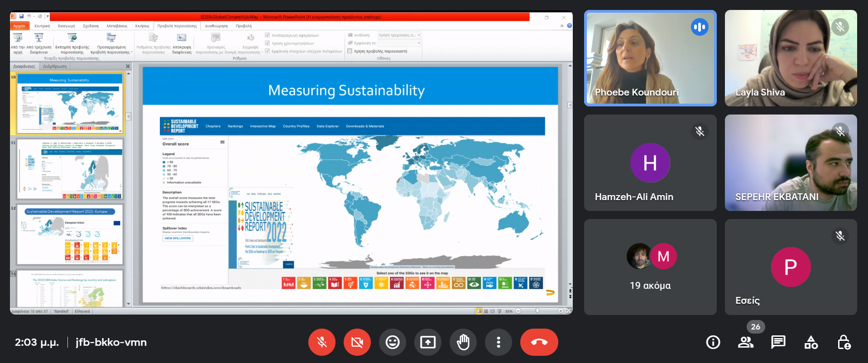The height and width of the screenshot is (363, 868).
Task: Open the Rankings tab in shared report
Action: click(235, 126)
